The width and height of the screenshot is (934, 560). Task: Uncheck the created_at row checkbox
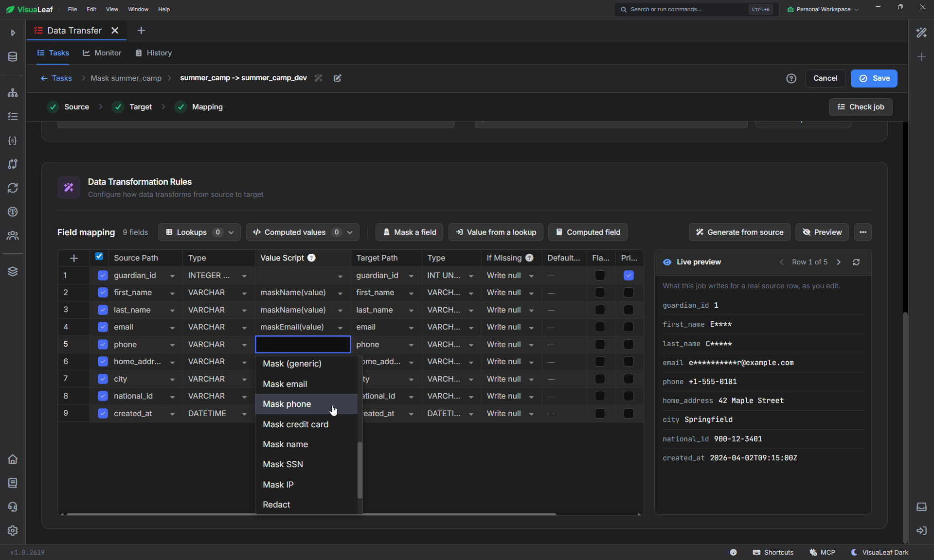pos(103,414)
